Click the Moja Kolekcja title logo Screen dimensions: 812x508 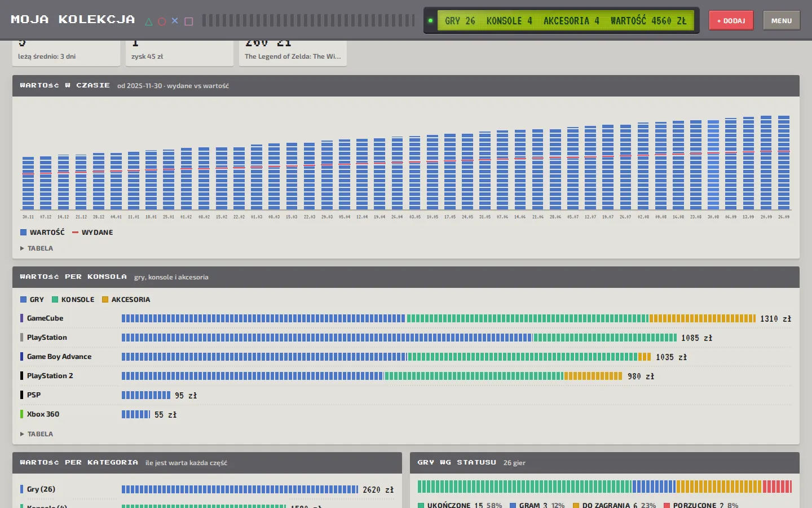click(x=73, y=19)
